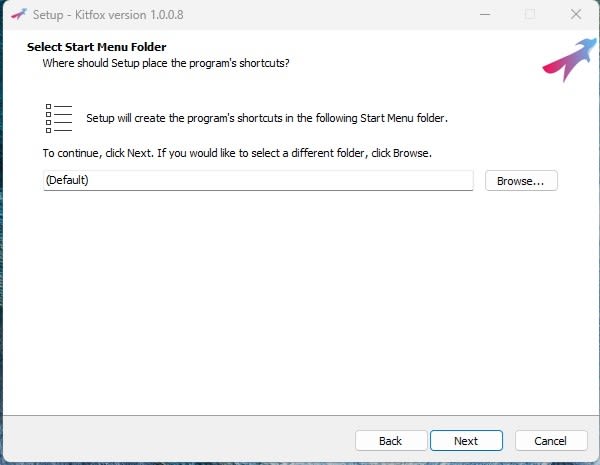Click the title text 'Setup - Kitfox version 1.0.0.8'
The width and height of the screenshot is (600, 465).
pyautogui.click(x=108, y=15)
